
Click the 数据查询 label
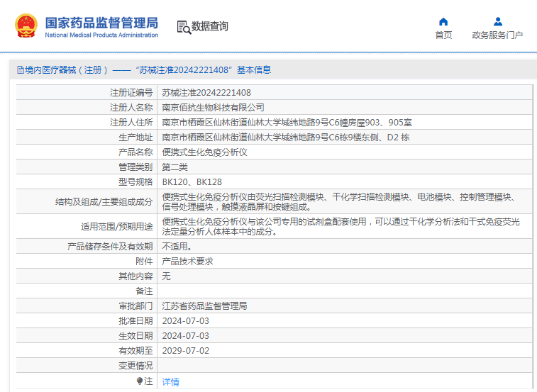[x=209, y=26]
